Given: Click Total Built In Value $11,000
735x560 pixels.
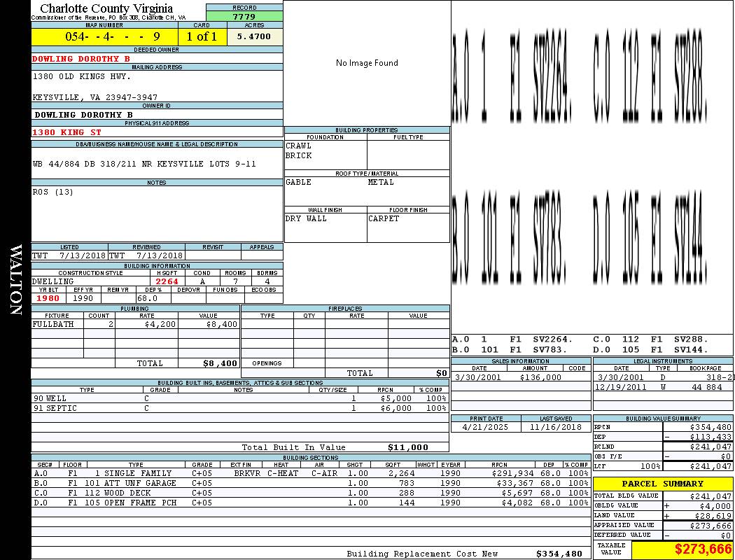Looking at the screenshot, I should click(x=408, y=447).
